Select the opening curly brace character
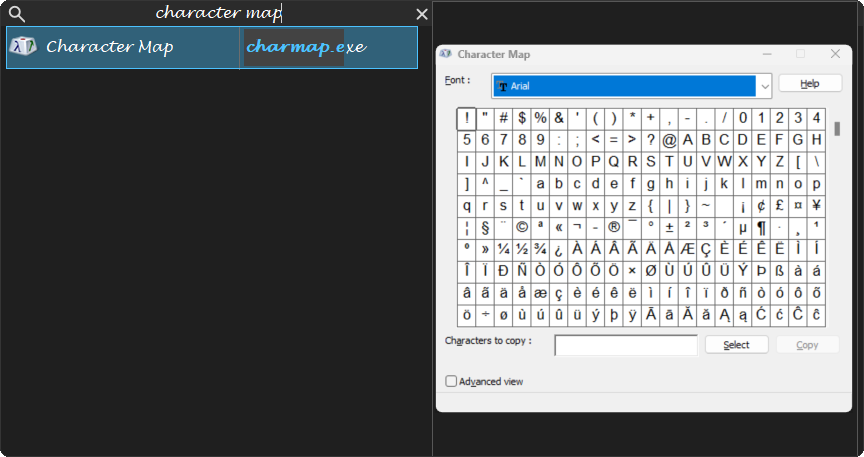Image resolution: width=864 pixels, height=457 pixels. coord(651,206)
